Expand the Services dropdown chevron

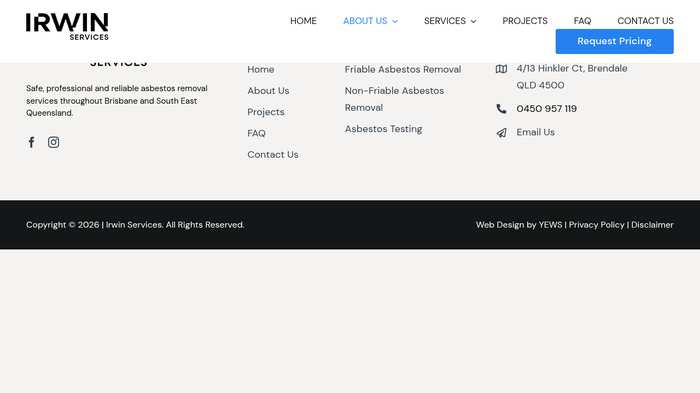(x=474, y=21)
